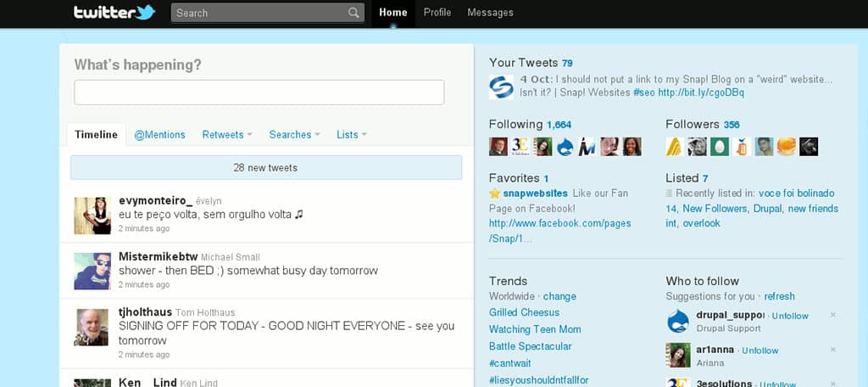The width and height of the screenshot is (868, 387).
Task: Focus the What's happening tweet box
Action: [259, 92]
